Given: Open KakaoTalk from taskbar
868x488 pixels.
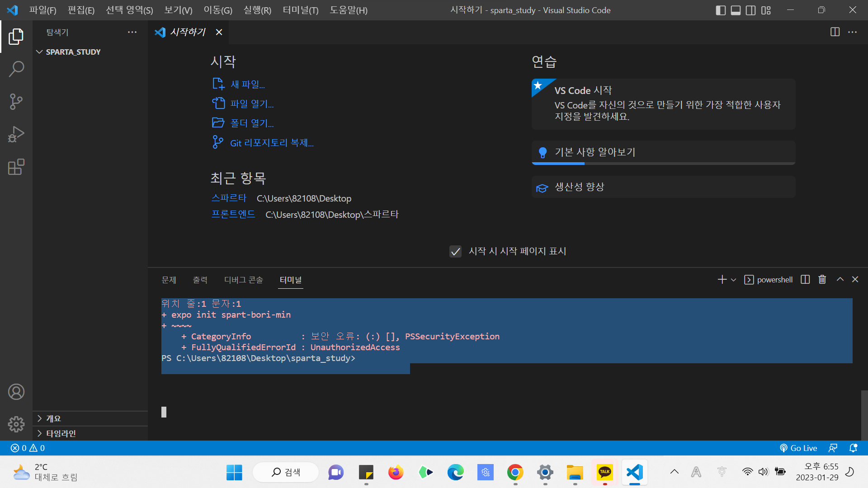Looking at the screenshot, I should point(604,472).
